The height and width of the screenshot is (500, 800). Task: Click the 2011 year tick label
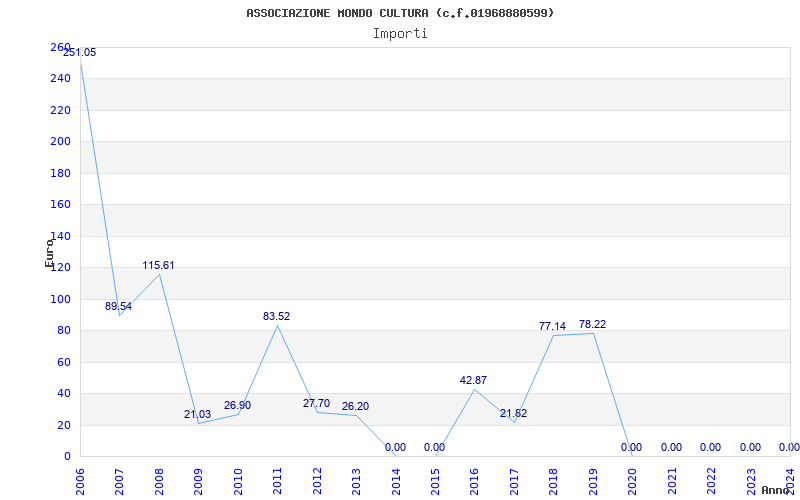tap(278, 483)
